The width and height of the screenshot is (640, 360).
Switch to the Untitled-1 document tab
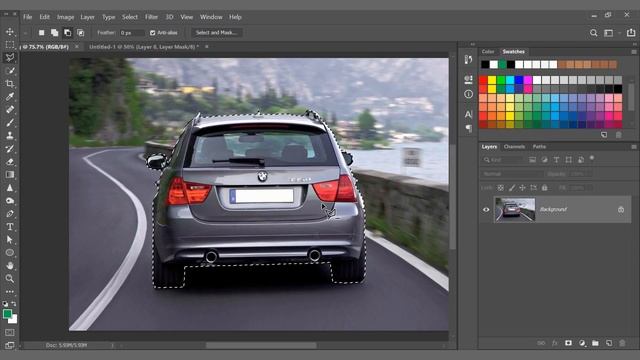coord(144,47)
